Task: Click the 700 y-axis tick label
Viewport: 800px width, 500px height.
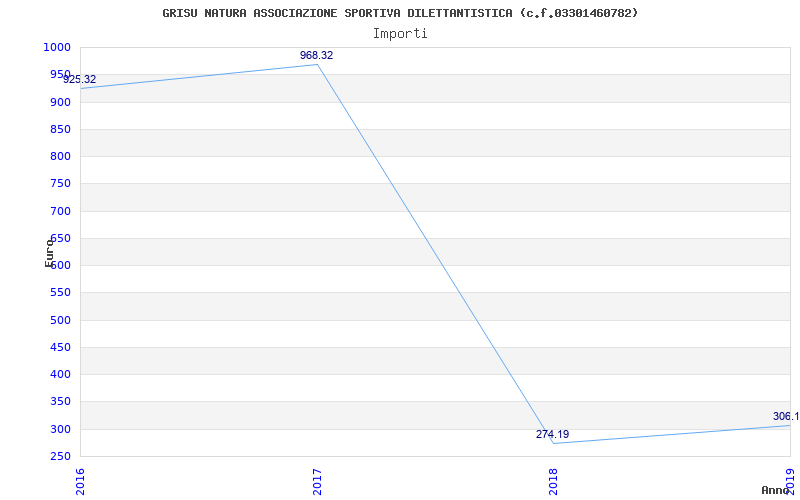Action: pyautogui.click(x=60, y=211)
